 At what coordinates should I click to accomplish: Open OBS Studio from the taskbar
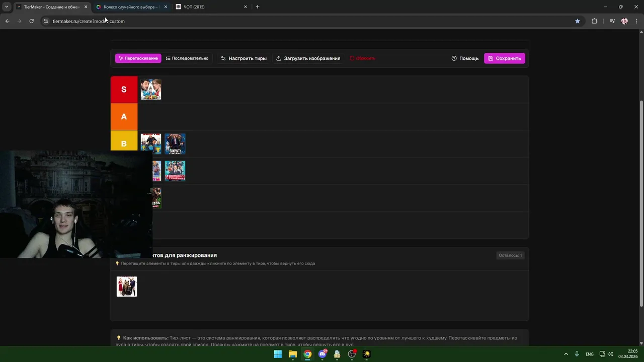click(x=352, y=354)
